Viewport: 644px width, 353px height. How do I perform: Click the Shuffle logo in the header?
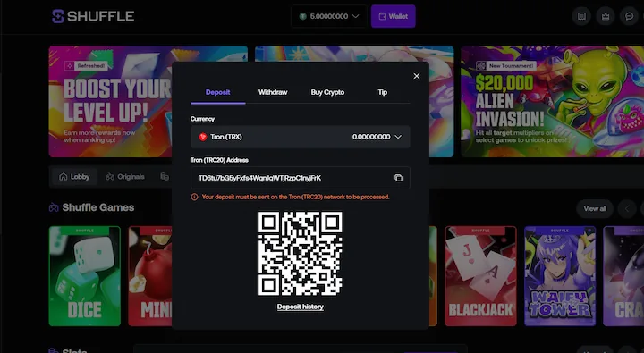point(93,16)
